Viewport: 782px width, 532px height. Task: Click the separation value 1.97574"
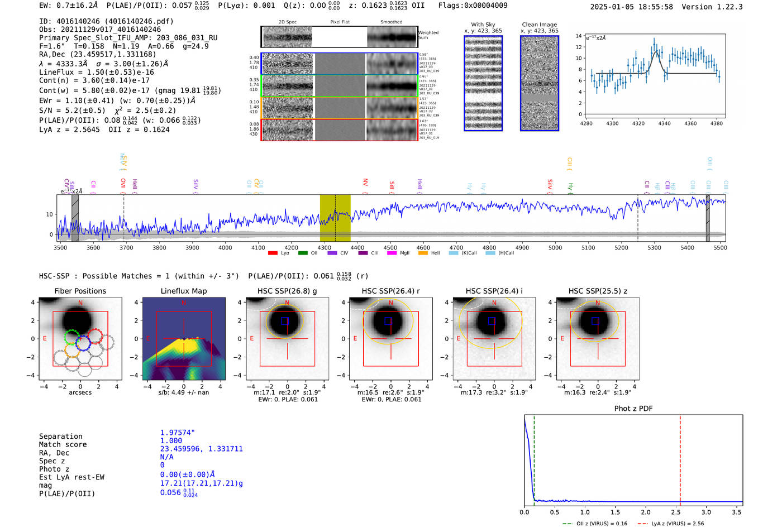coord(178,433)
